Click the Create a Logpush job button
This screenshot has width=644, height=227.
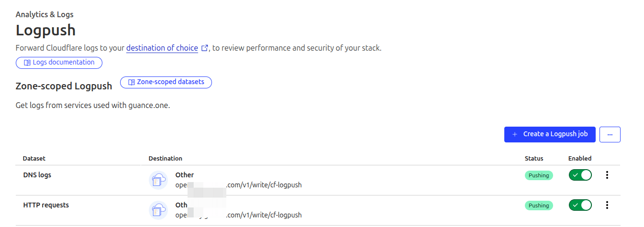550,134
